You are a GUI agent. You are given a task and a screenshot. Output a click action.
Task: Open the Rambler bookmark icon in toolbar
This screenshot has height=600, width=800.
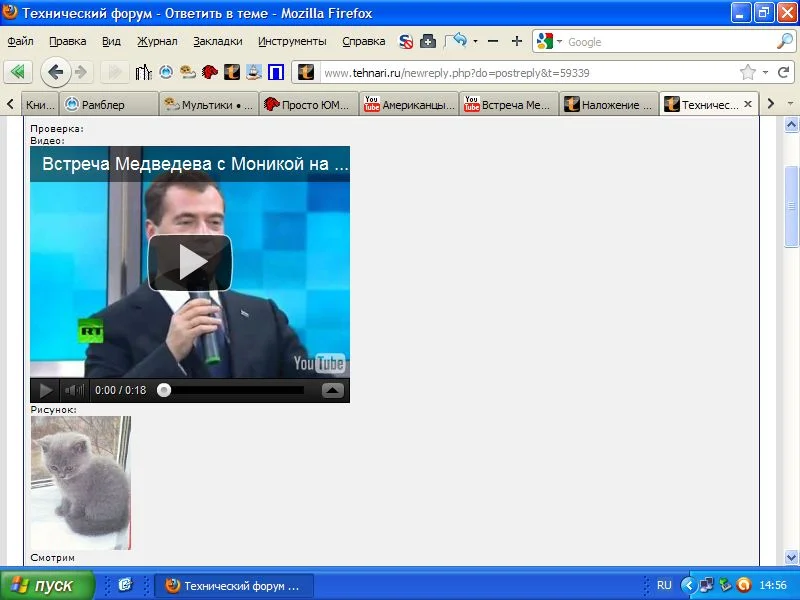pyautogui.click(x=166, y=72)
